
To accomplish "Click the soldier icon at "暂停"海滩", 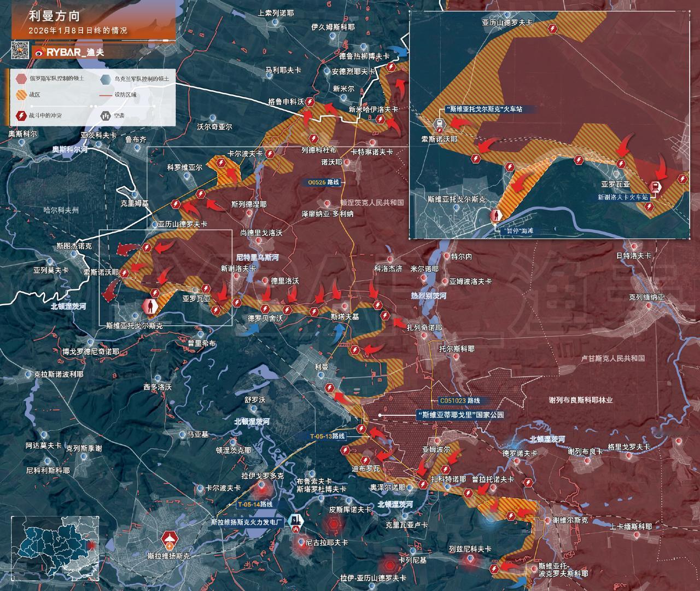I will (497, 216).
